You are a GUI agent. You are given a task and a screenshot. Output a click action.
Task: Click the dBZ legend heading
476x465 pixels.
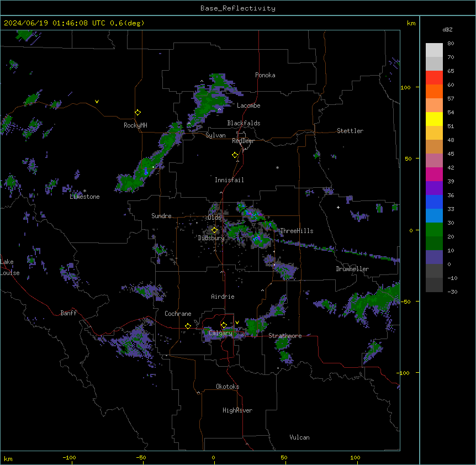447,29
